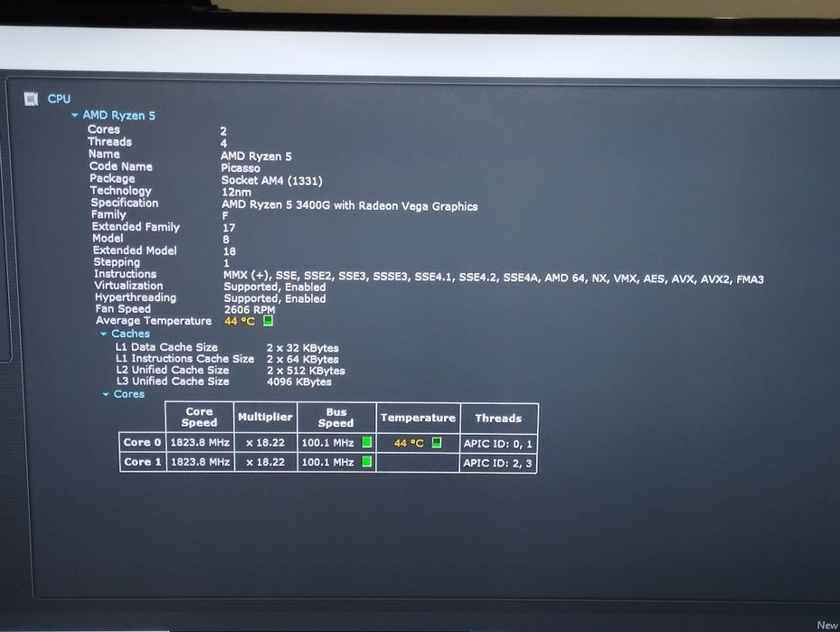This screenshot has height=632, width=840.
Task: Click the Threads column header in table
Action: pyautogui.click(x=499, y=419)
